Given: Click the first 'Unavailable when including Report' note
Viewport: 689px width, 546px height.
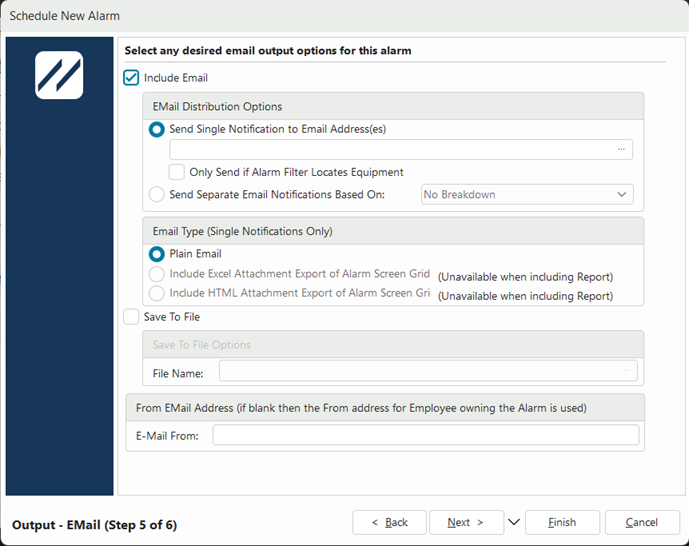Looking at the screenshot, I should tap(526, 277).
